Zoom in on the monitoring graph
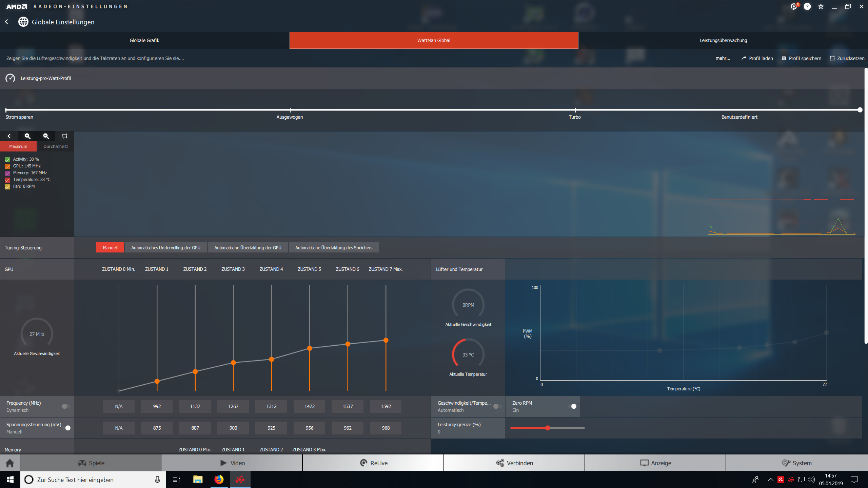This screenshot has height=488, width=868. [27, 136]
